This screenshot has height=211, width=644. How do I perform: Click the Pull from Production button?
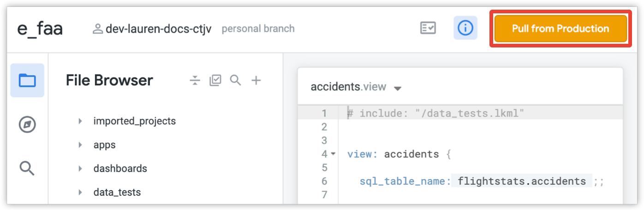pyautogui.click(x=560, y=29)
